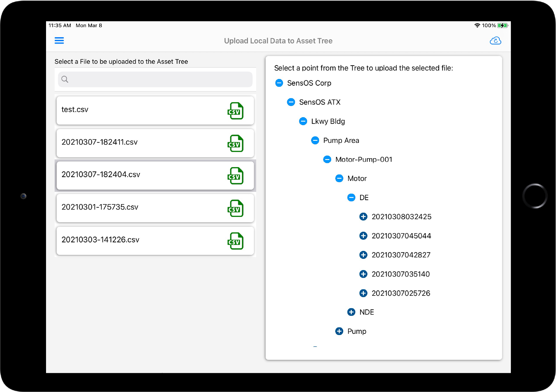The width and height of the screenshot is (556, 392).
Task: Click the status bar time 11:35 AM
Action: click(x=60, y=25)
